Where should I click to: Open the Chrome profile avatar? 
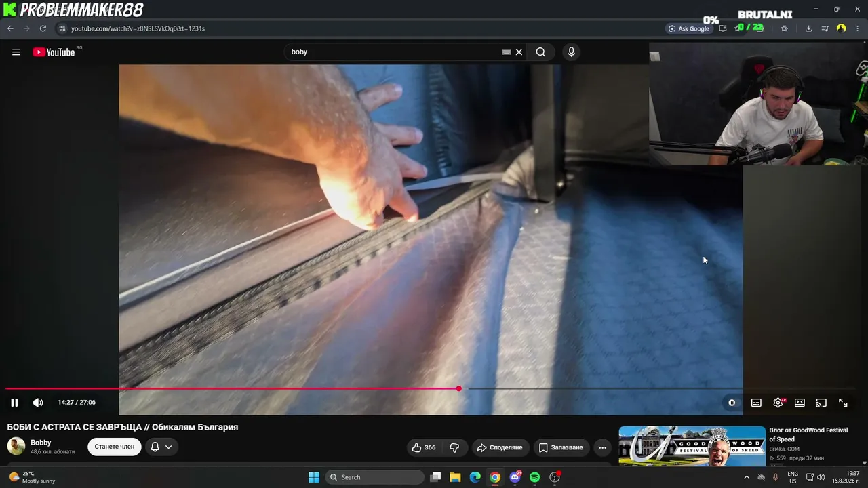click(842, 28)
